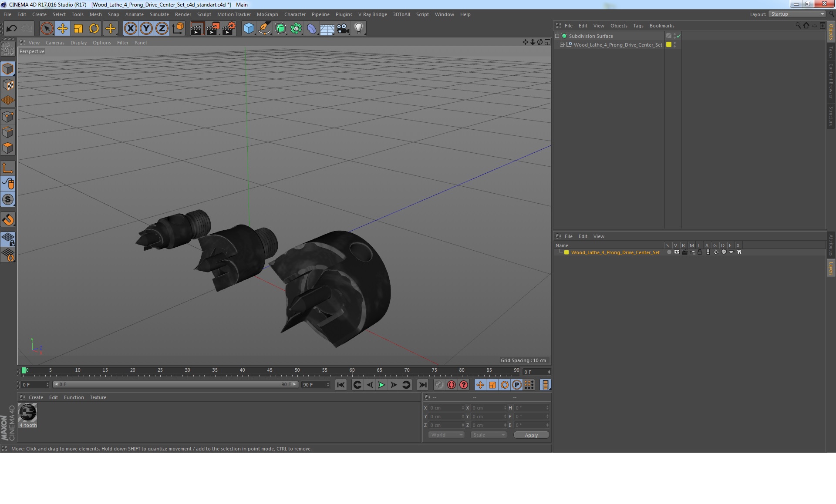This screenshot has width=836, height=504.
Task: Open the spline pen tool
Action: 264,29
